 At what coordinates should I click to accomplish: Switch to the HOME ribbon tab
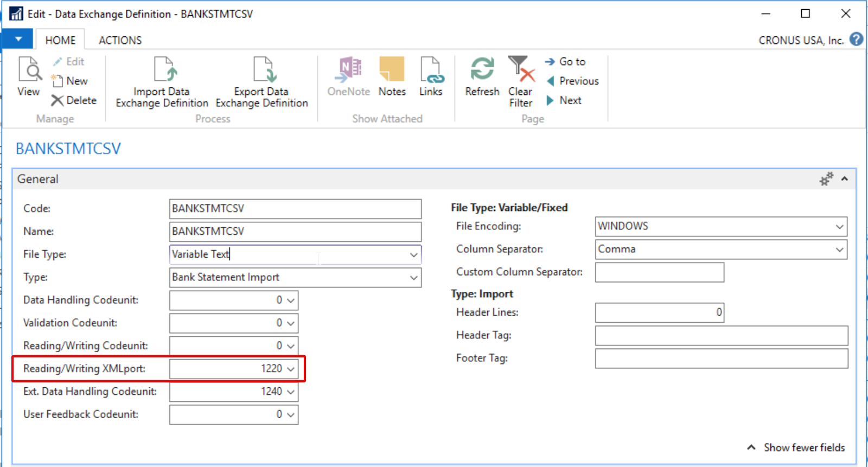(x=60, y=40)
